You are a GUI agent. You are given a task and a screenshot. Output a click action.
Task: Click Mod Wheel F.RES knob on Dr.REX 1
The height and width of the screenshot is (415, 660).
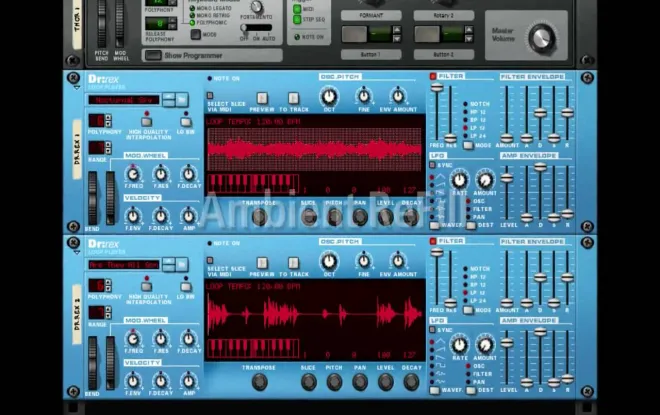click(160, 174)
